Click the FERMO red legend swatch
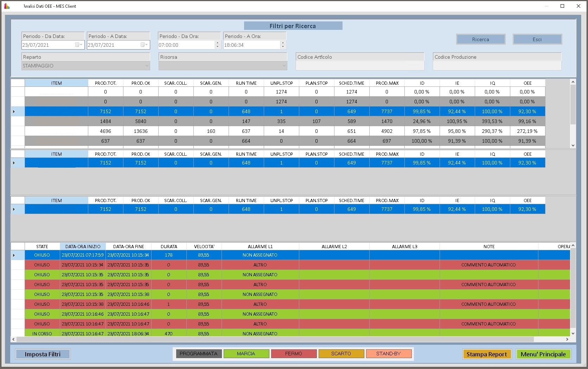This screenshot has height=369, width=588. pos(294,354)
